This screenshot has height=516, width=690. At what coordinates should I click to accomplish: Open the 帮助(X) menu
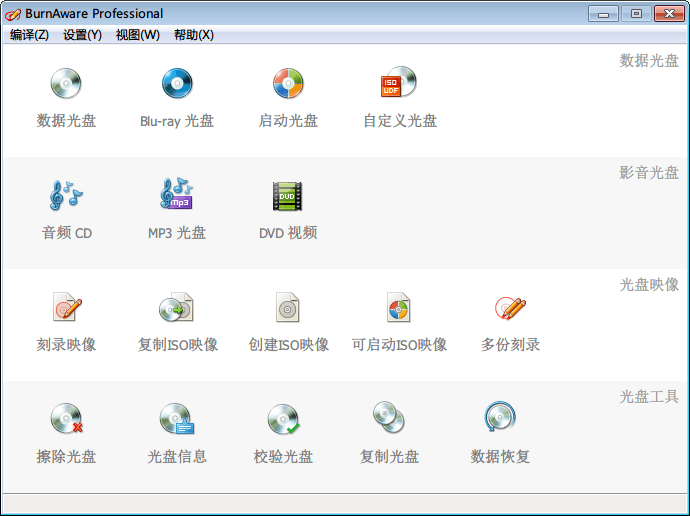(194, 35)
